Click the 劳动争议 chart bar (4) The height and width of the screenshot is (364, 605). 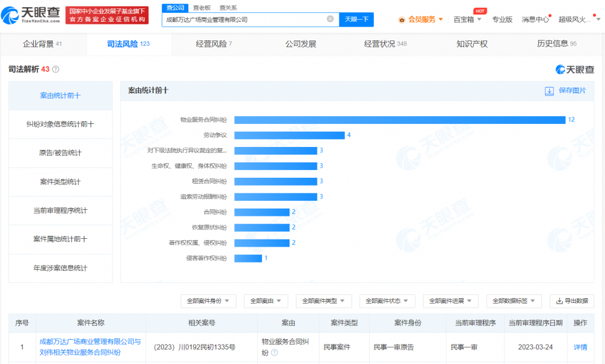(x=289, y=135)
